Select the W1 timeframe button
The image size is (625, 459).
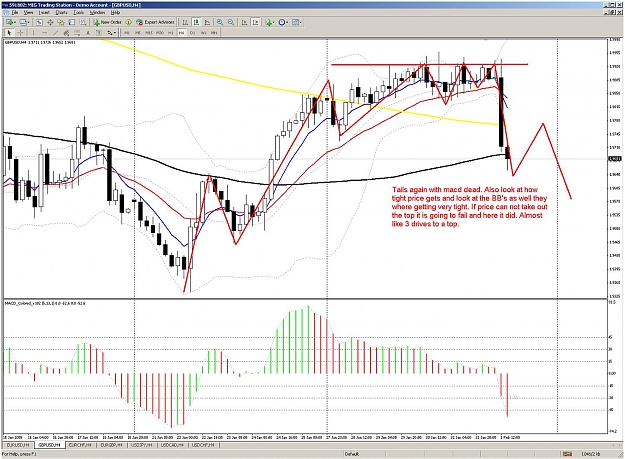click(x=203, y=33)
